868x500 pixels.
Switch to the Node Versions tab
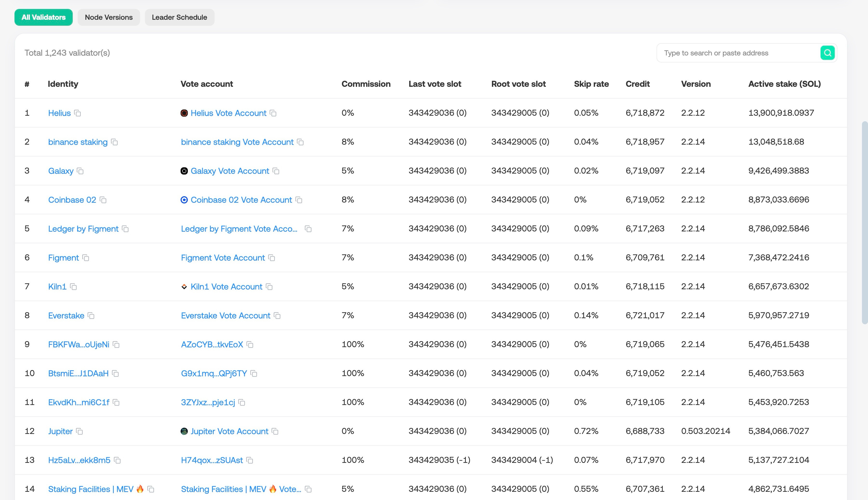click(x=108, y=17)
